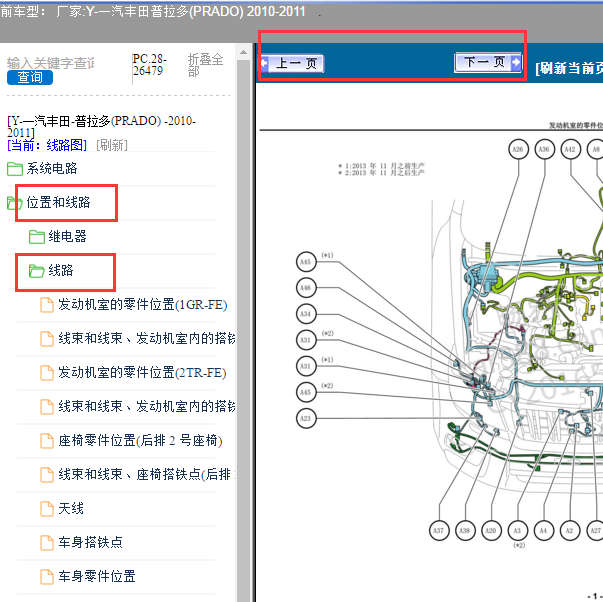Click the 查询 search button

click(x=30, y=77)
